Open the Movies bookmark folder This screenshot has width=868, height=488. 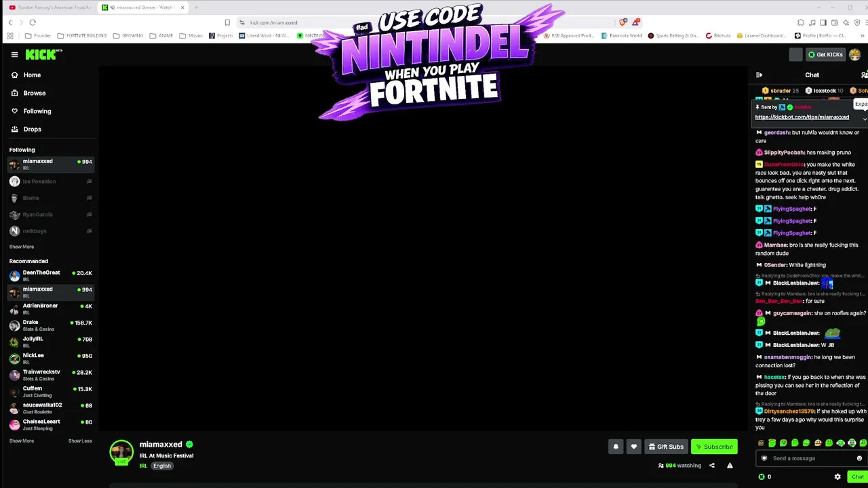[x=191, y=36]
